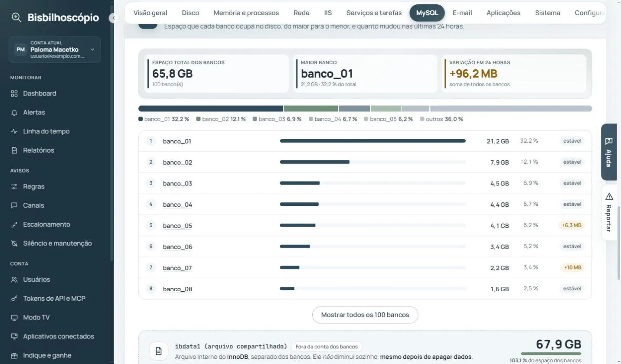Click the Tokens de API key icon
Screen dimensions: 621x364
tap(14, 299)
